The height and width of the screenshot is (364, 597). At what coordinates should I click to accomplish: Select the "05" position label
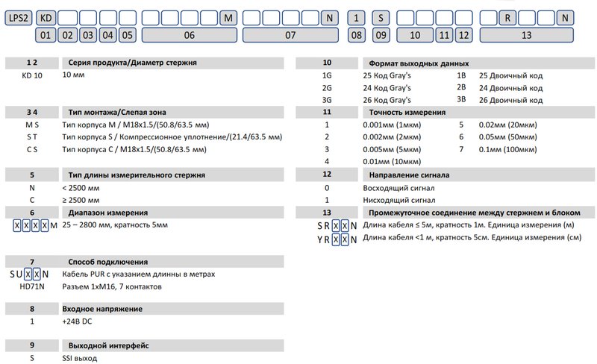[x=128, y=35]
